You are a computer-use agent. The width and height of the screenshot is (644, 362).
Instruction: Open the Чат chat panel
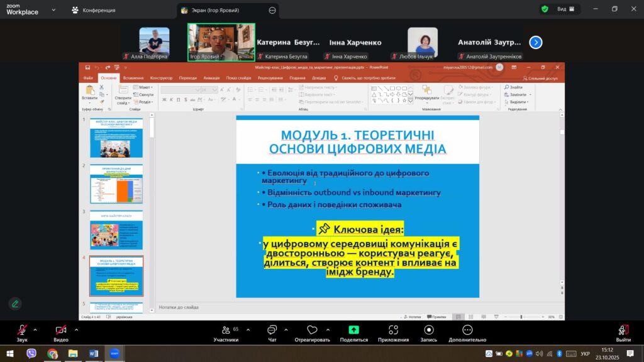272,331
